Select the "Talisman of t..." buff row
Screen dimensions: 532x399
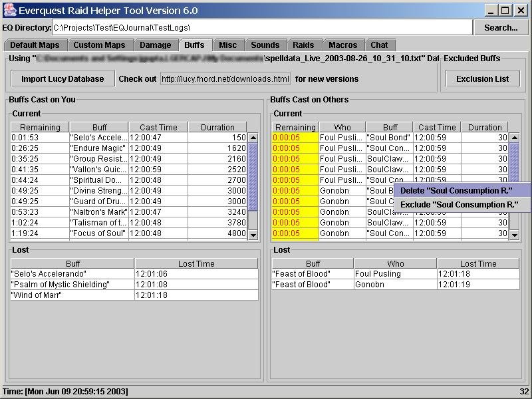128,223
